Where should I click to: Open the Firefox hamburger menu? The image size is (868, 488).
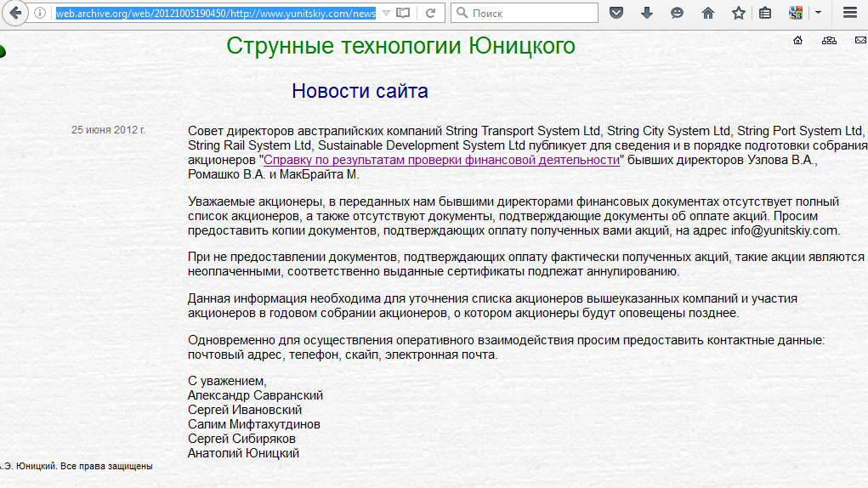click(849, 14)
